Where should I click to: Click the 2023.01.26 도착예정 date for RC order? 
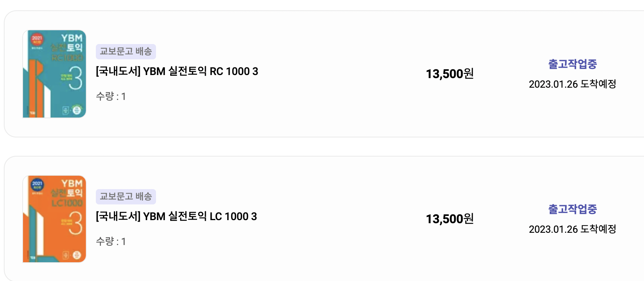[x=573, y=84]
